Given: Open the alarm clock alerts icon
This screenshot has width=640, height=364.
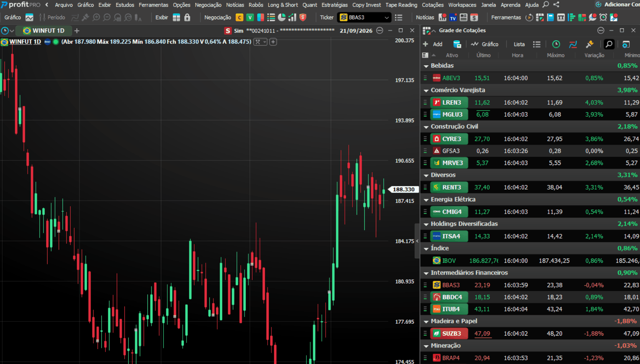Looking at the screenshot, I should (x=603, y=17).
